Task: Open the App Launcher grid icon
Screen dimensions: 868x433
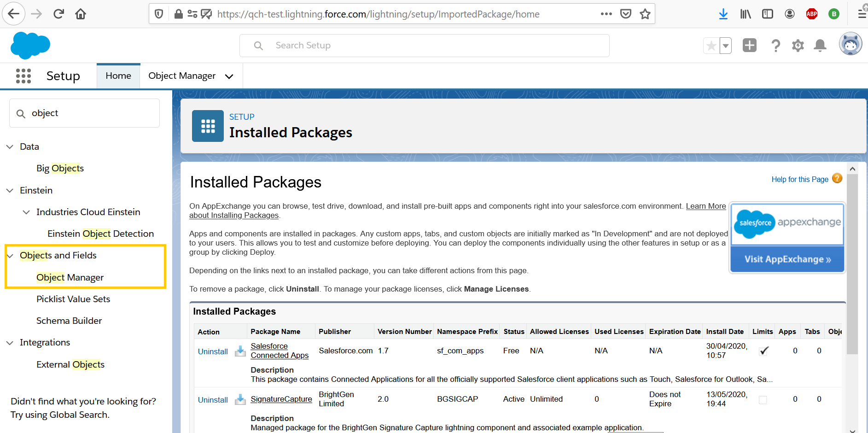Action: point(23,76)
